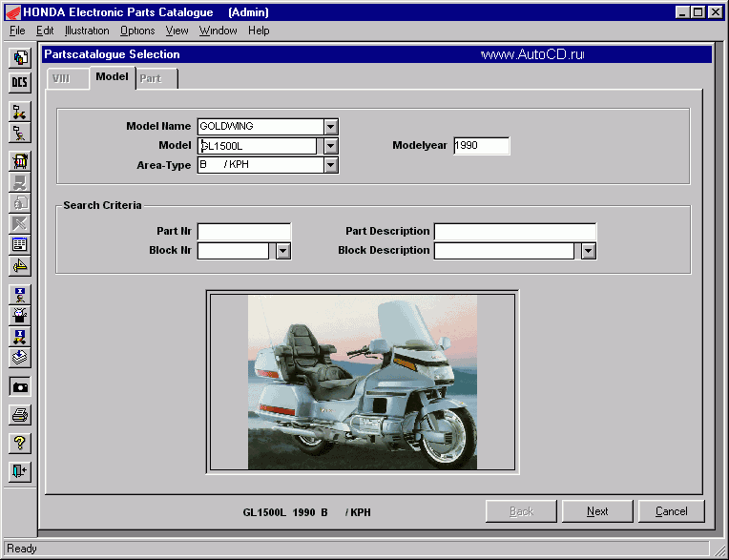Open the DCS toolbar button

click(x=20, y=83)
